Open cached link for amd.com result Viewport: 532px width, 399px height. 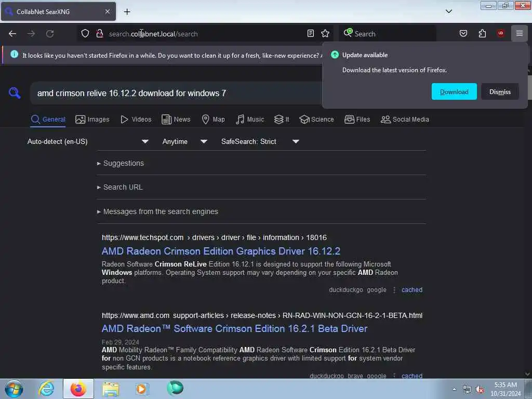click(x=412, y=376)
